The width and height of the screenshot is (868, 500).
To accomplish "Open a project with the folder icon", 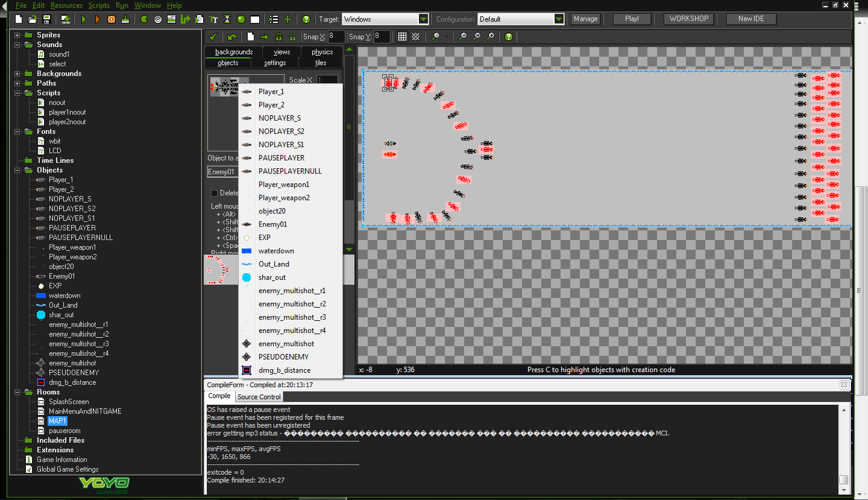I will point(33,19).
